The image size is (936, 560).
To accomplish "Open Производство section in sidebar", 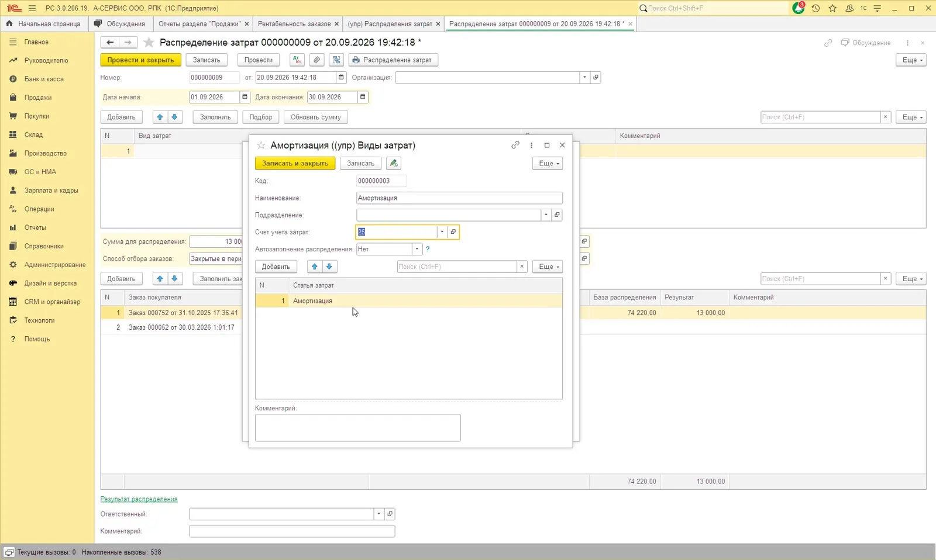I will (x=46, y=153).
